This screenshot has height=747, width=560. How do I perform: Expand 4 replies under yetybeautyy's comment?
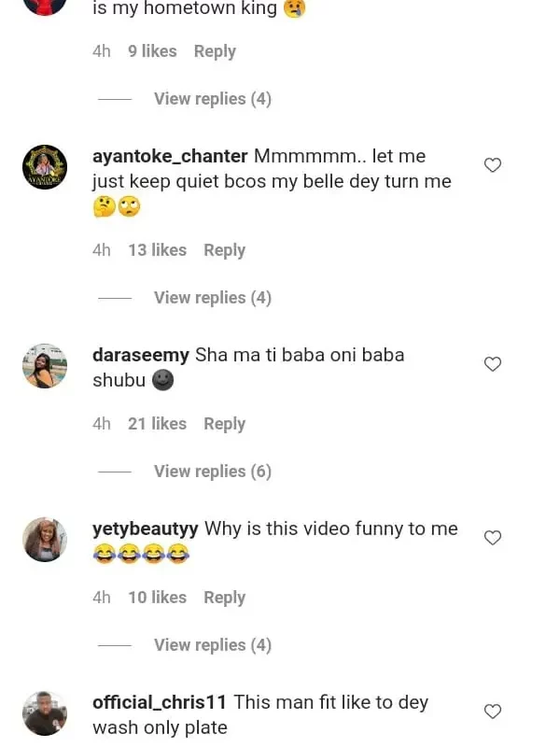pyautogui.click(x=212, y=645)
